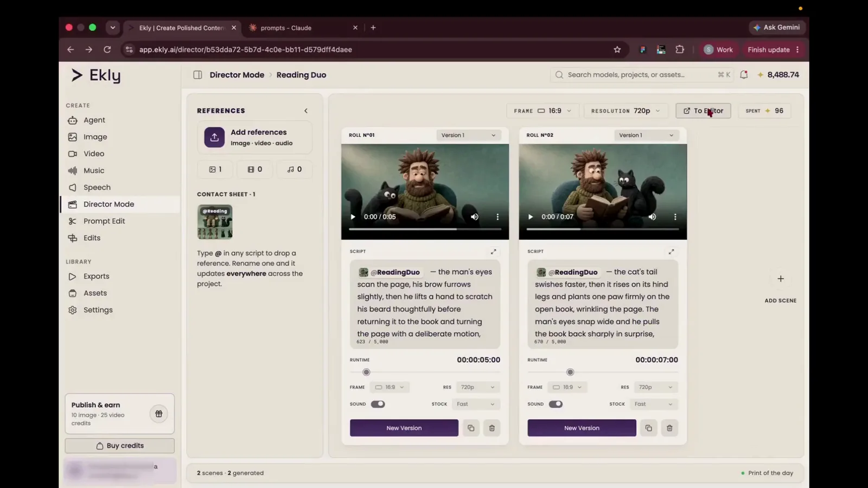
Task: Open more options on Roll N°02 video
Action: (x=675, y=217)
